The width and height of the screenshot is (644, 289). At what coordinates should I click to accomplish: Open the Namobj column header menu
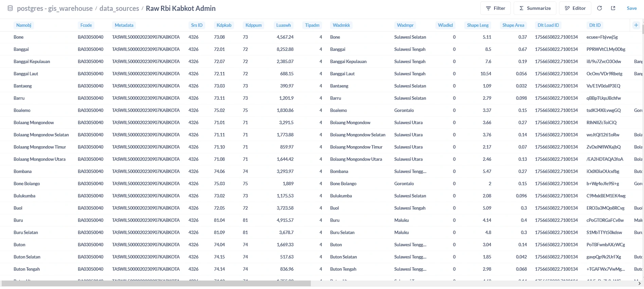[24, 25]
